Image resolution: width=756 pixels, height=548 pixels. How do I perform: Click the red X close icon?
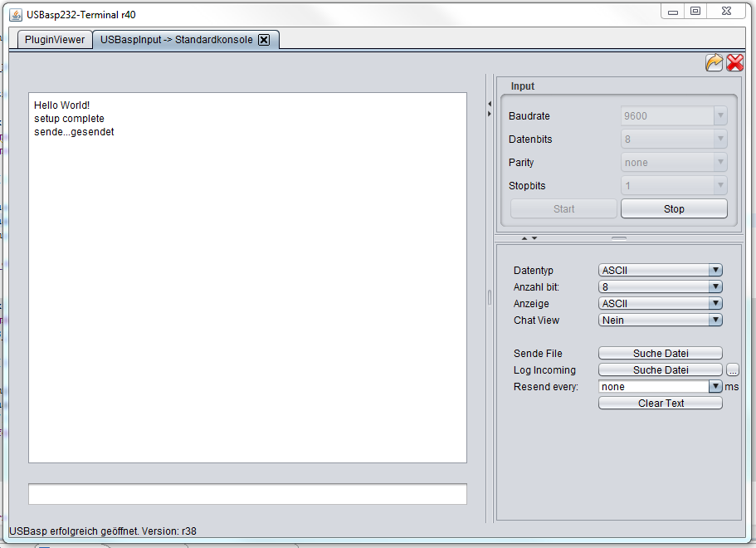pyautogui.click(x=734, y=63)
